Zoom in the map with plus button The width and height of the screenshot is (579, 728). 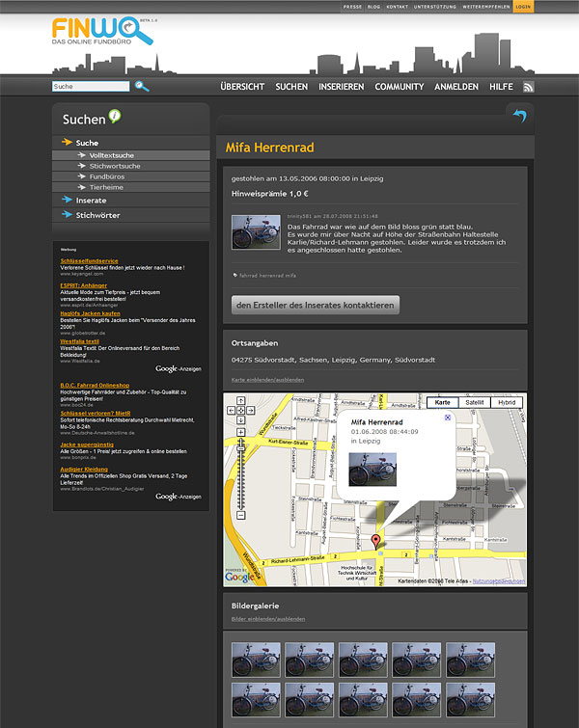coord(240,434)
